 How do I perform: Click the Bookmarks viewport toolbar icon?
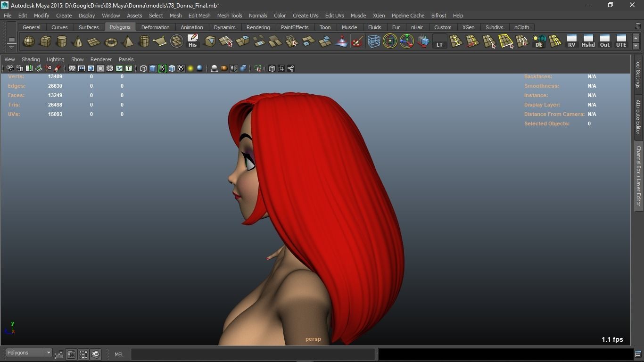pyautogui.click(x=29, y=68)
